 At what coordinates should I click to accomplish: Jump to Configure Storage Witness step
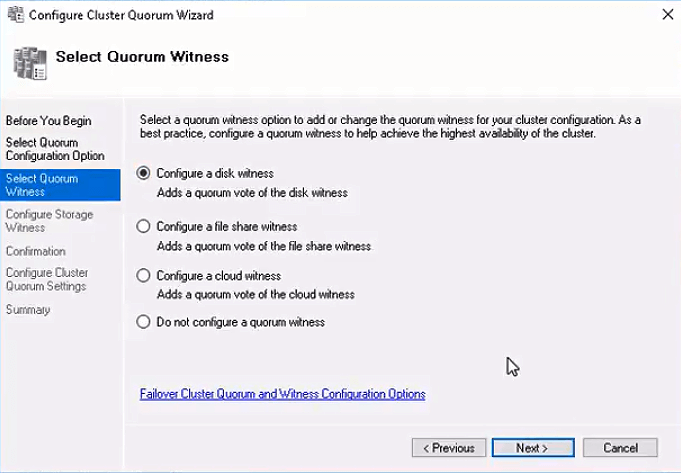[x=49, y=221]
